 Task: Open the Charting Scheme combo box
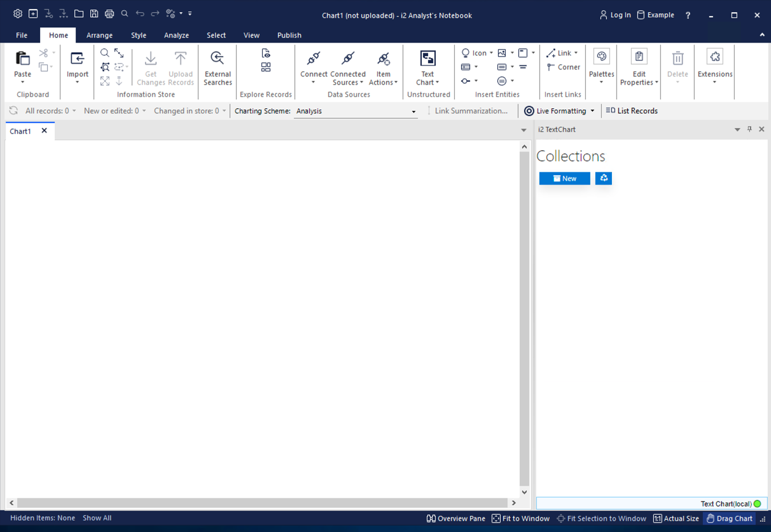[x=356, y=111]
